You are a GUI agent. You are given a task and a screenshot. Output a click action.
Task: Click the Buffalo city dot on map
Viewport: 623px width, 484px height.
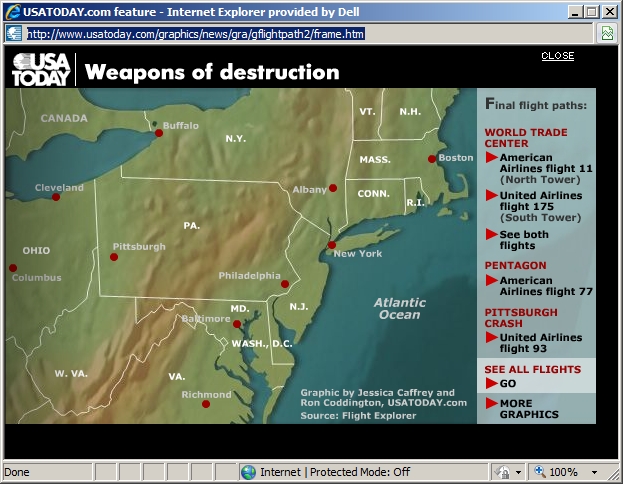coord(159,133)
